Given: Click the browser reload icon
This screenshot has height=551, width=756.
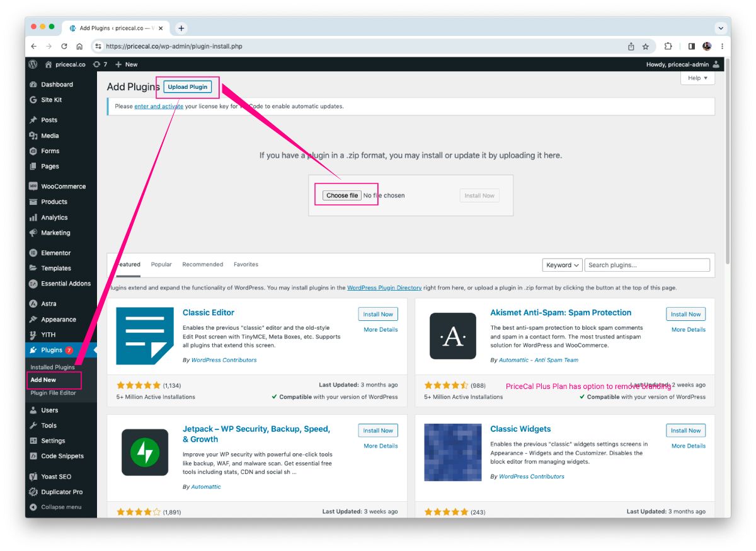Looking at the screenshot, I should pos(64,47).
